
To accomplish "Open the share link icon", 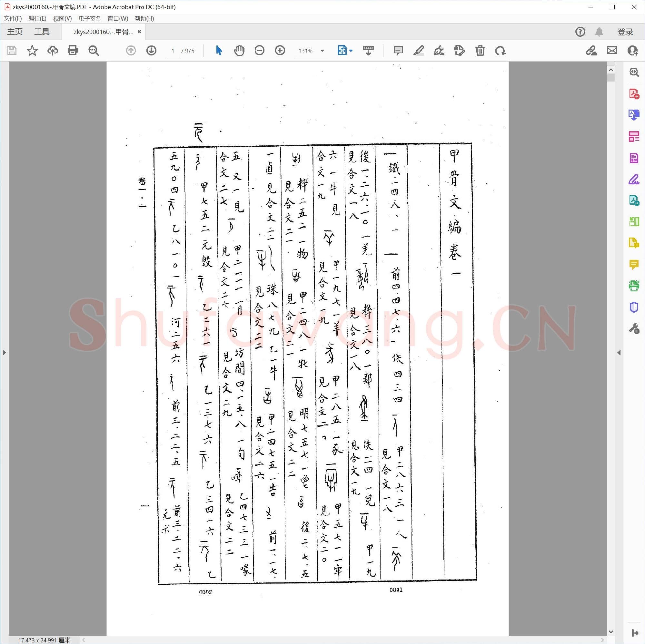I will click(591, 51).
